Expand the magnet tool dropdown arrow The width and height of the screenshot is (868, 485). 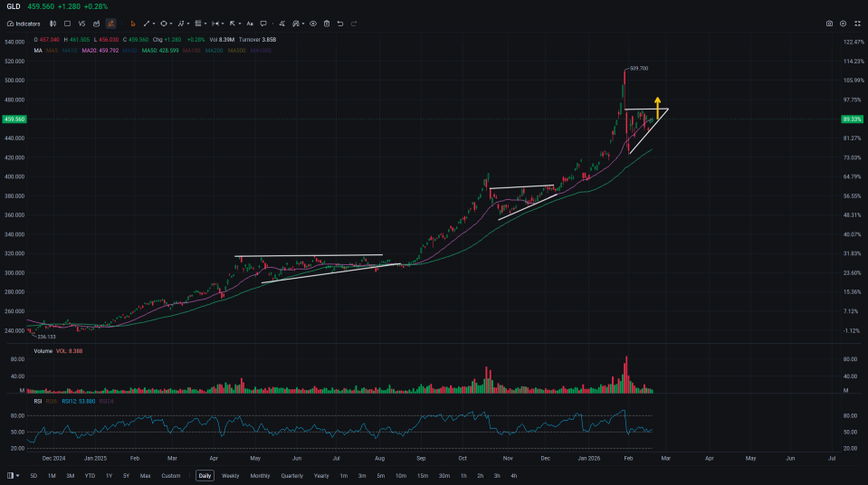point(303,24)
